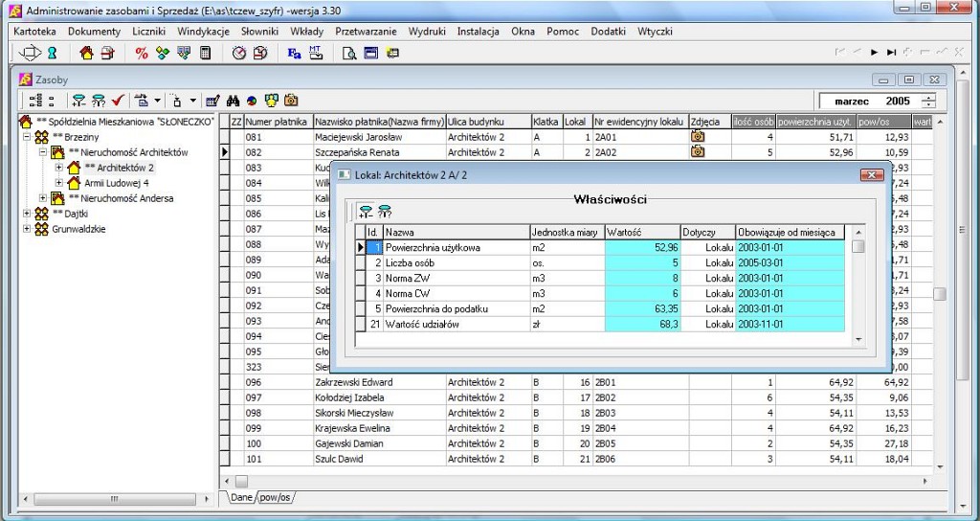Image resolution: width=980 pixels, height=521 pixels.
Task: Open the Kartoteka menu
Action: (x=34, y=32)
